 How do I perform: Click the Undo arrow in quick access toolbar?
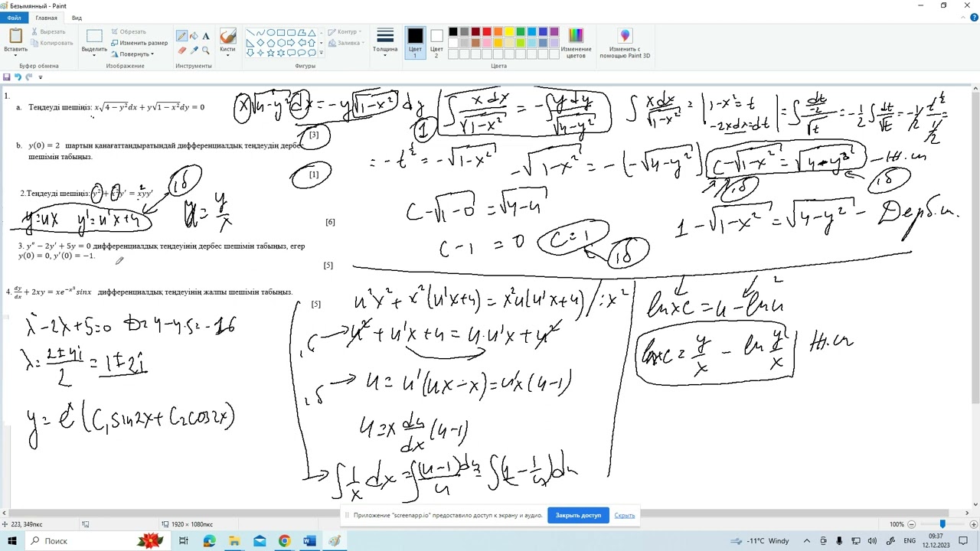(x=18, y=77)
